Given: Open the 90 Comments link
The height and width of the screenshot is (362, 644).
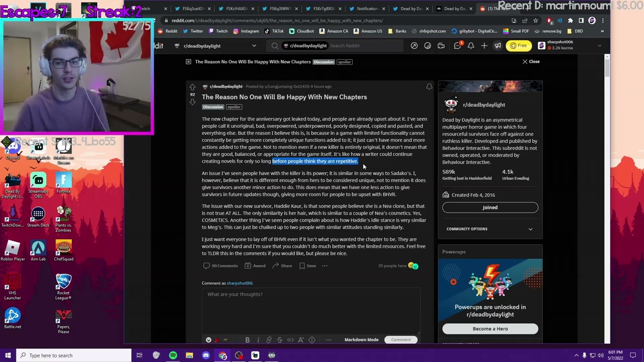Looking at the screenshot, I should [x=221, y=266].
